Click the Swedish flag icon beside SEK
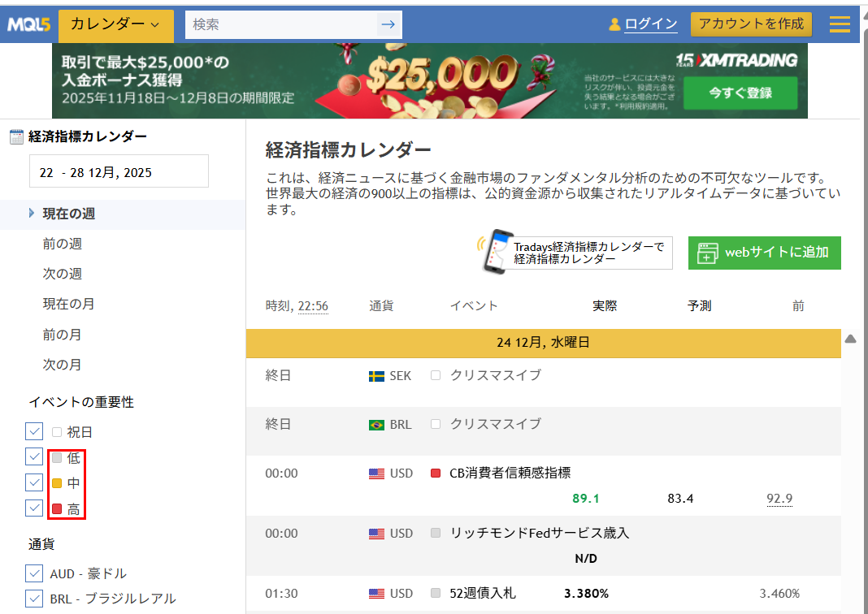Screen dimensions: 868x614 pyautogui.click(x=376, y=376)
